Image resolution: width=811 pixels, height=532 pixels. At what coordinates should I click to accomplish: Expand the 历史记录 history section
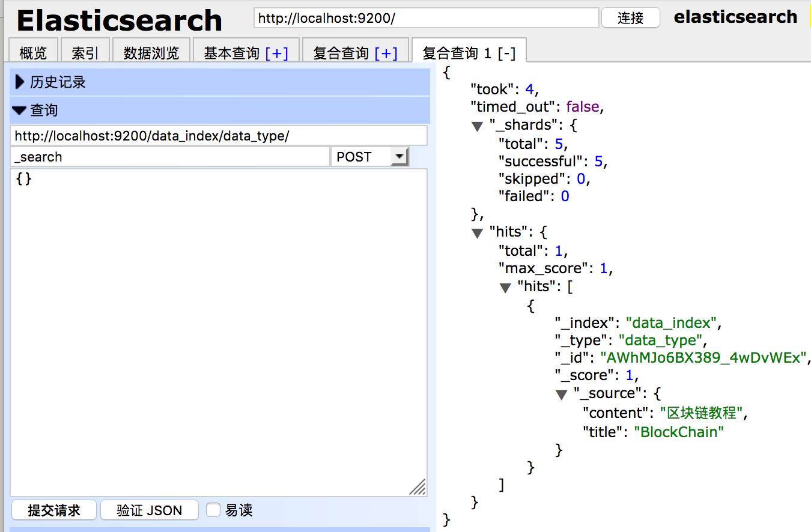pos(220,82)
